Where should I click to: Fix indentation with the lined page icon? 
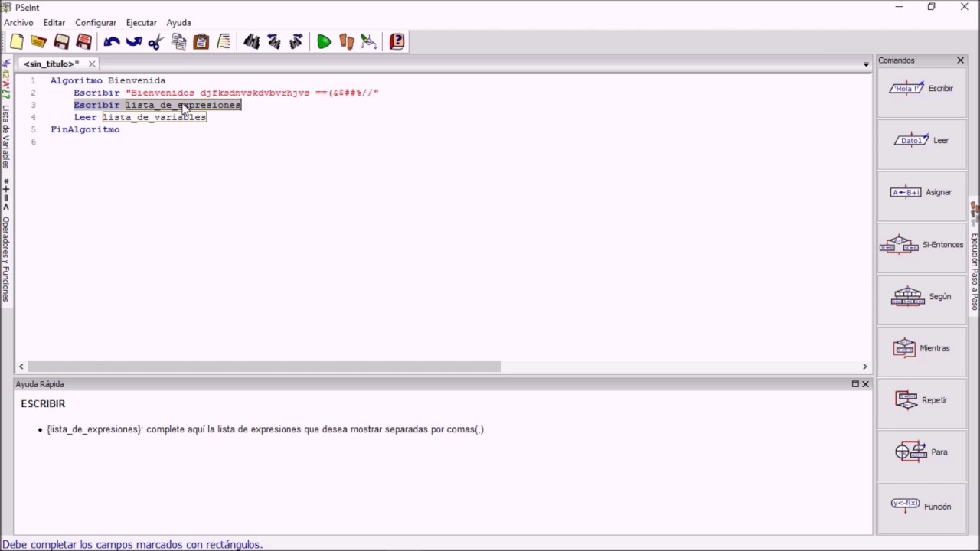coord(224,42)
